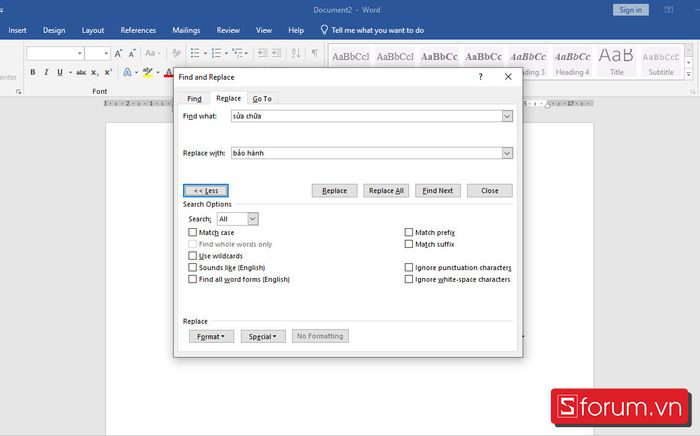The image size is (700, 436).
Task: Increase paragraph indent
Action: [277, 54]
